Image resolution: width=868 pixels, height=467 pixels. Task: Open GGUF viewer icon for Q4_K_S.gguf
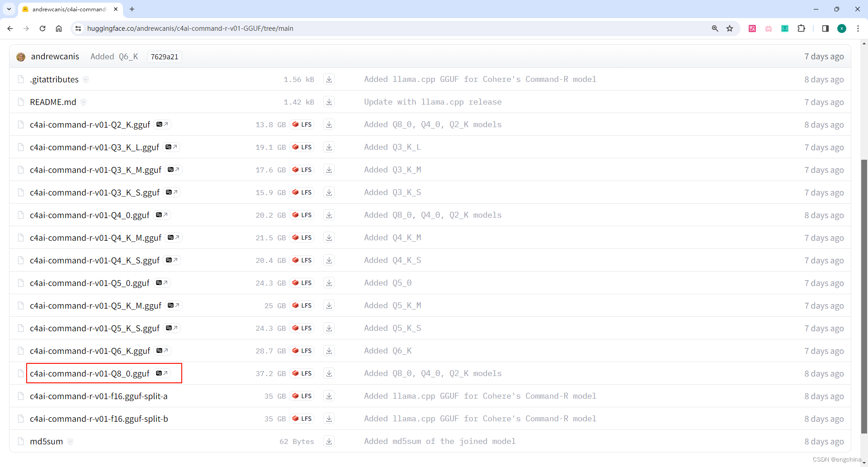pyautogui.click(x=172, y=260)
